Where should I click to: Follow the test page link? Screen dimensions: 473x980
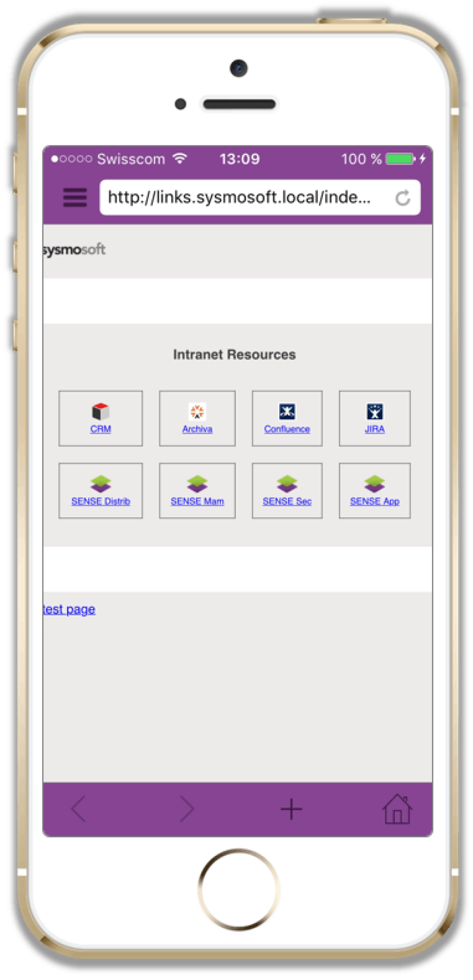[69, 609]
